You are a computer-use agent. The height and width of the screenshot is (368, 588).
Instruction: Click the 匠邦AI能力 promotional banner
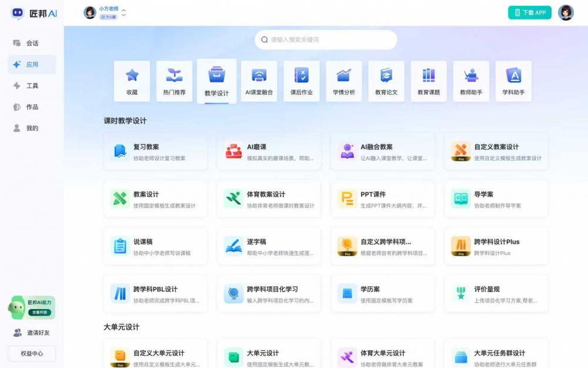[x=32, y=307]
